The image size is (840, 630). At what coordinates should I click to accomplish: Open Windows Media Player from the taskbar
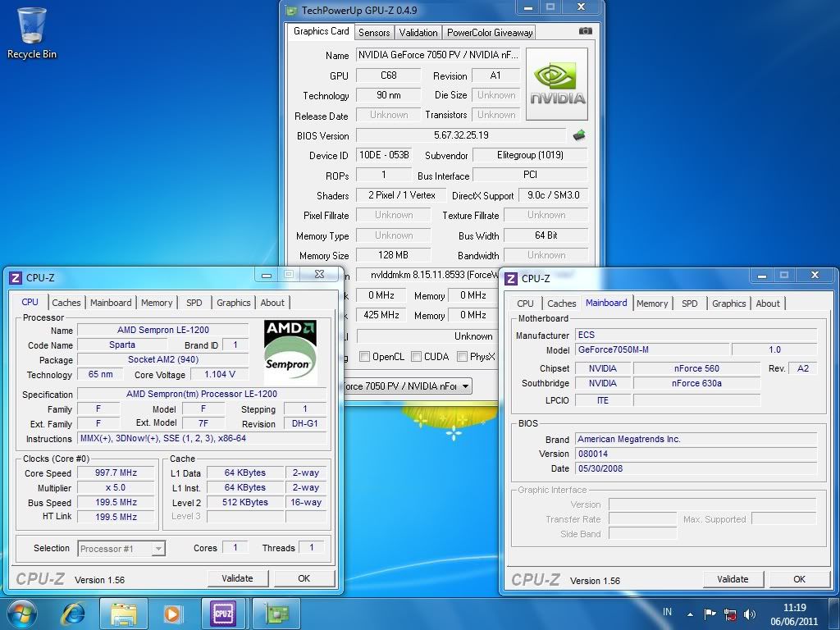(x=172, y=614)
